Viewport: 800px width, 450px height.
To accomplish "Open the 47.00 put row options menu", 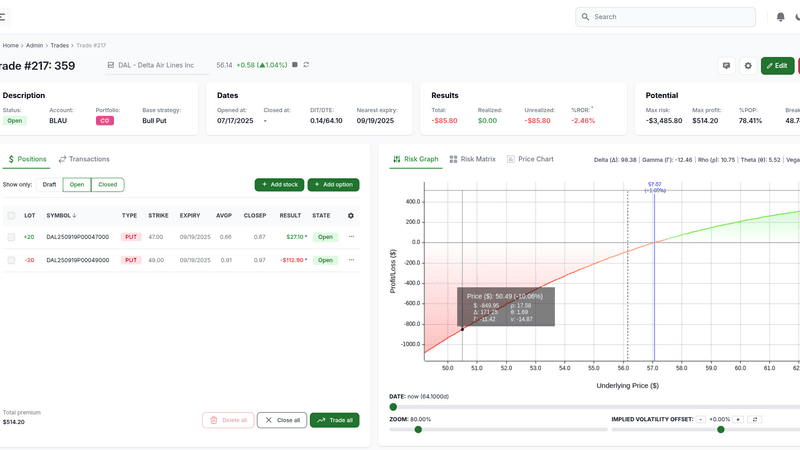I will (x=351, y=237).
